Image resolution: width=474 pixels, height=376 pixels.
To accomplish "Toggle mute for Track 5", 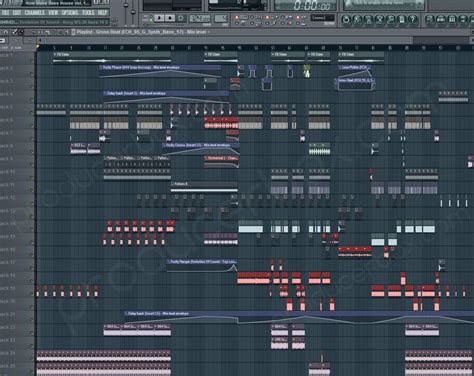I will [x=31, y=112].
